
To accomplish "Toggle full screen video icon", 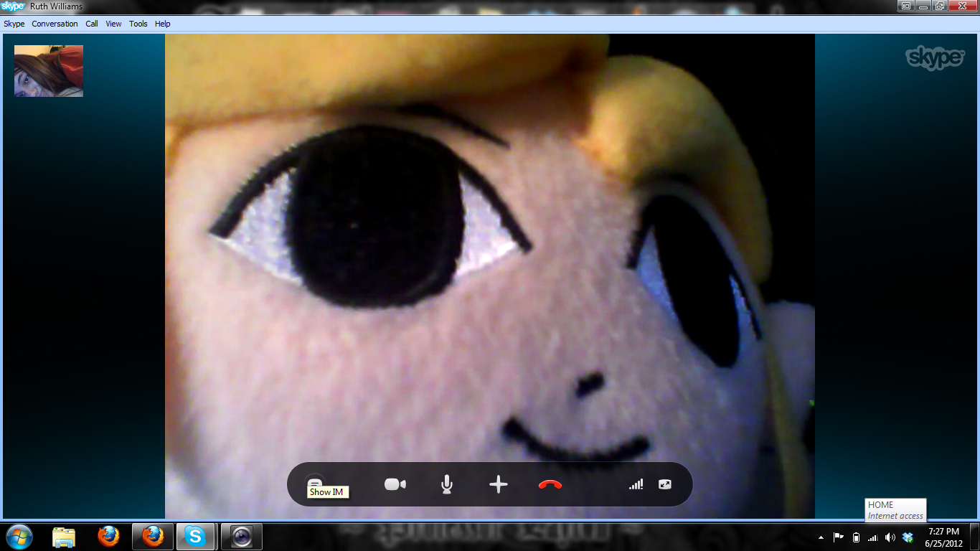I will (665, 485).
